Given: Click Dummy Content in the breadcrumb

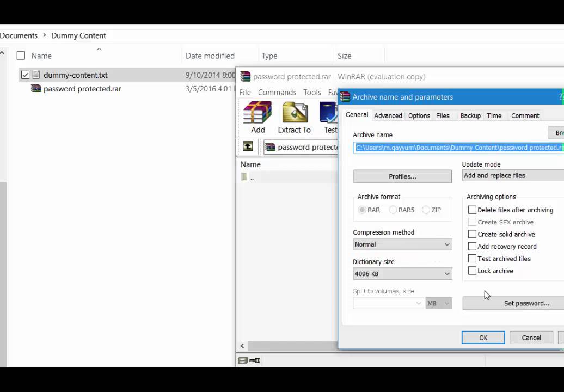Looking at the screenshot, I should point(78,35).
